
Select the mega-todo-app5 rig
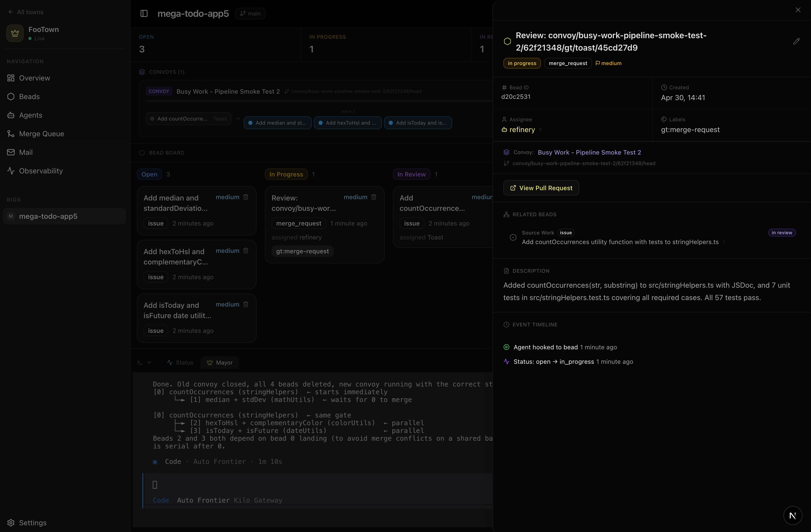[64, 216]
